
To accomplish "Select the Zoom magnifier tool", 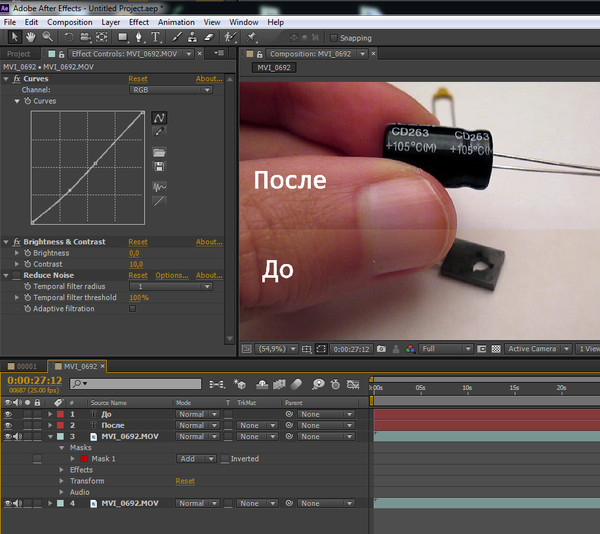I will click(47, 37).
